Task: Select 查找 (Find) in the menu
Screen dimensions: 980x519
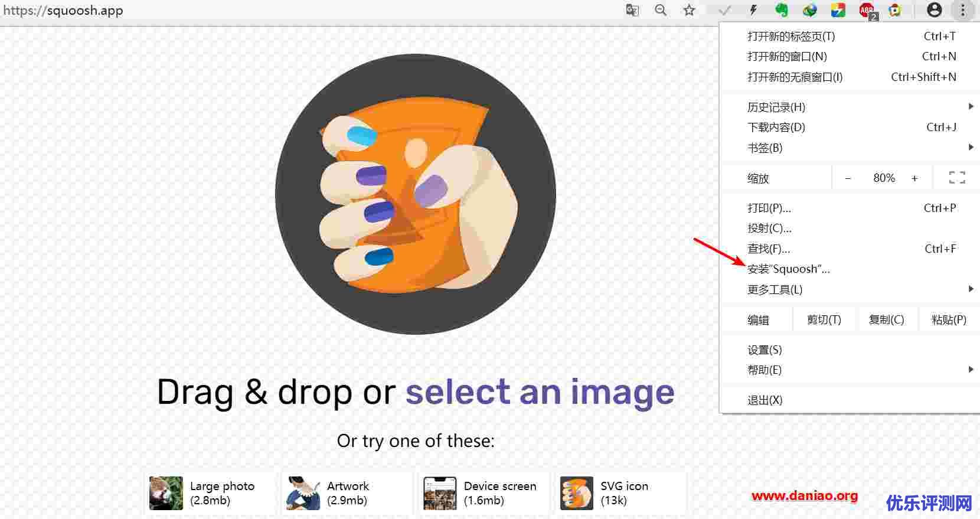Action: point(850,249)
